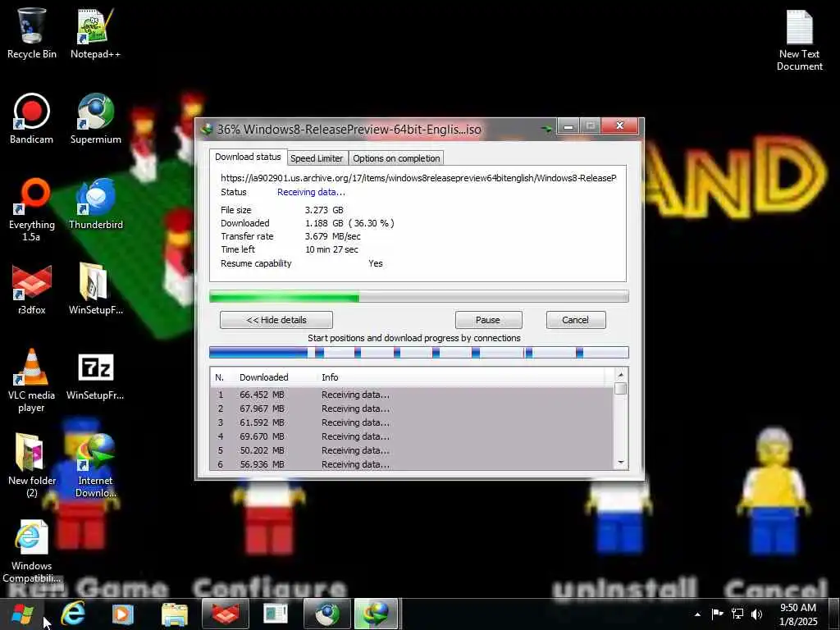This screenshot has width=840, height=630.
Task: Open Windows Compatibility desktop icon
Action: (x=32, y=550)
